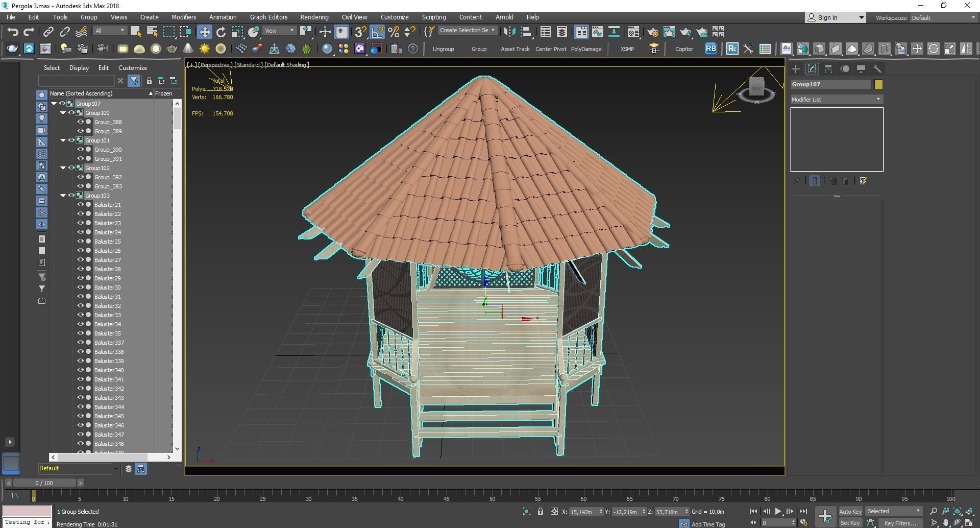This screenshot has width=980, height=528.
Task: Open the Workspaces Default dropdown
Action: pyautogui.click(x=943, y=17)
